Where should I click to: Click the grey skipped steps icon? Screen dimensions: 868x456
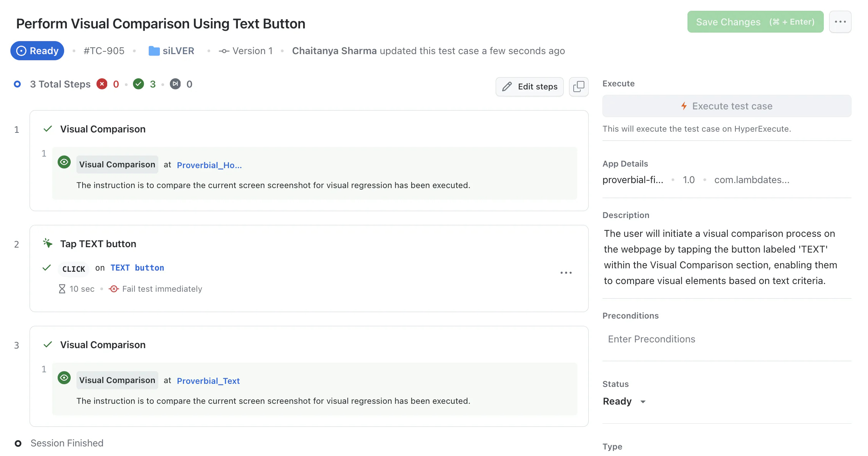(x=175, y=84)
